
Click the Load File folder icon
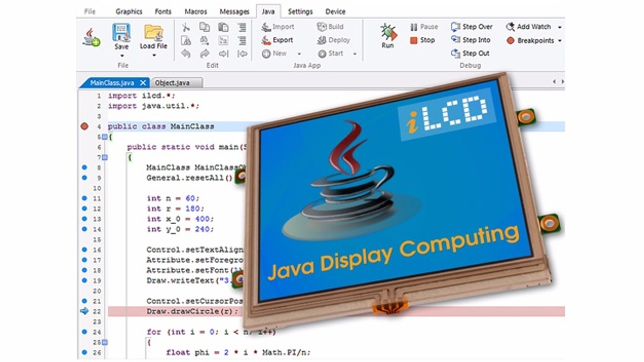pyautogui.click(x=153, y=32)
